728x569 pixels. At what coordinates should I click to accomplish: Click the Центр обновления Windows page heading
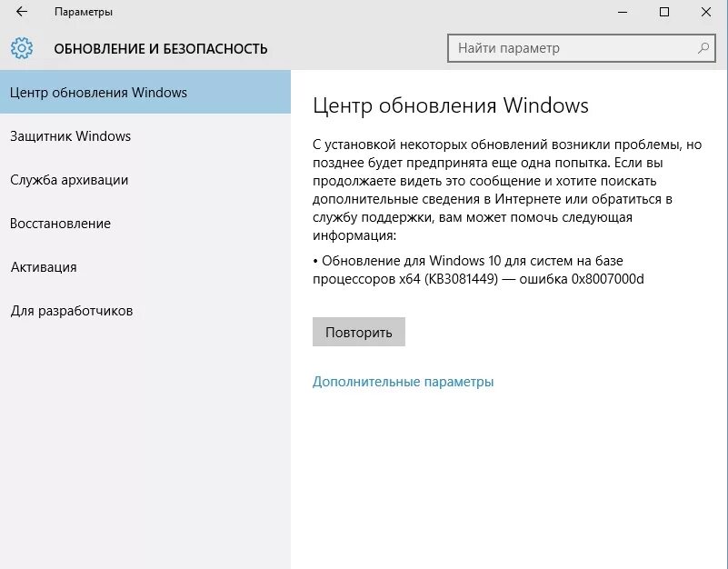pyautogui.click(x=451, y=105)
